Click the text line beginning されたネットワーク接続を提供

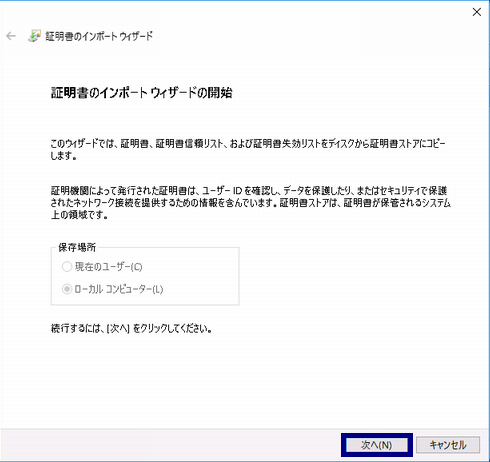pyautogui.click(x=251, y=203)
